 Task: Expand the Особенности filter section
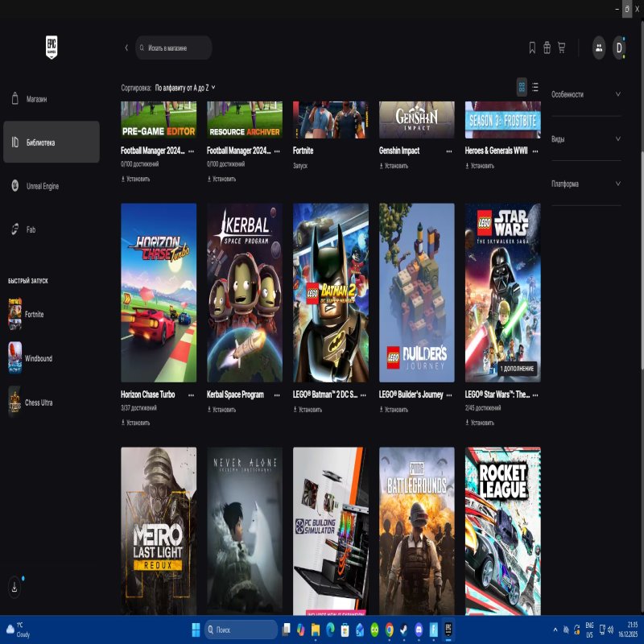(x=586, y=94)
